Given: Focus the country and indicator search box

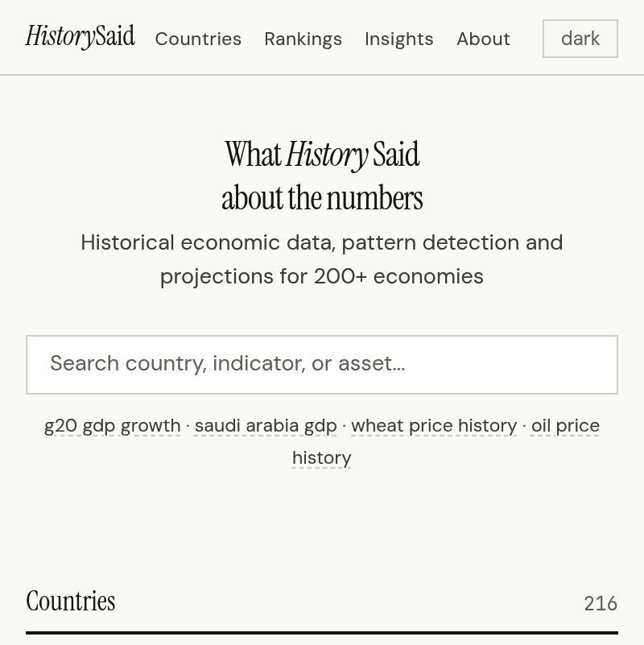Looking at the screenshot, I should click(x=322, y=364).
